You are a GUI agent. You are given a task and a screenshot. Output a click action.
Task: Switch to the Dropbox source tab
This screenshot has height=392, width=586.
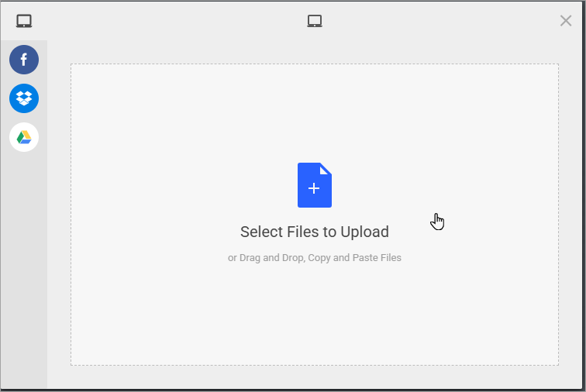[x=24, y=98]
